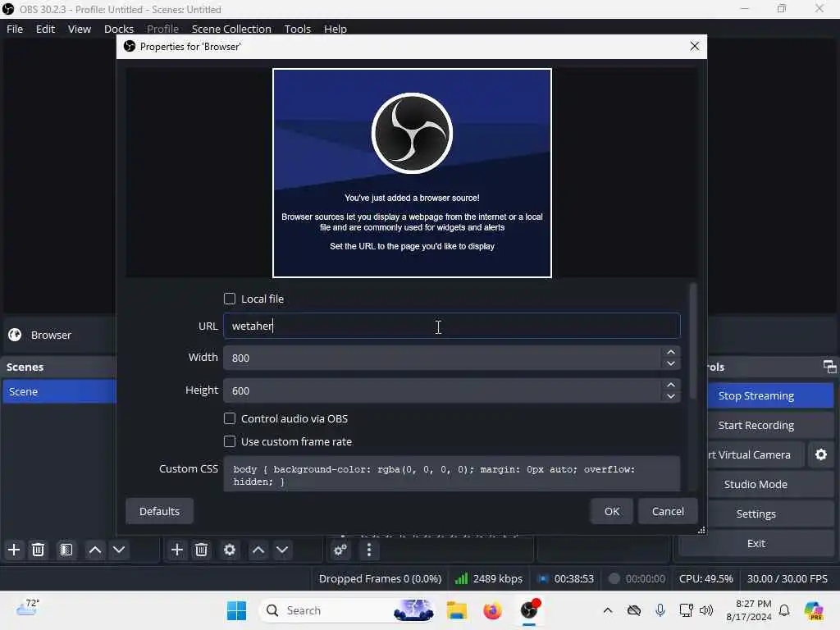
Task: Open File Explorer from taskbar
Action: click(x=457, y=610)
